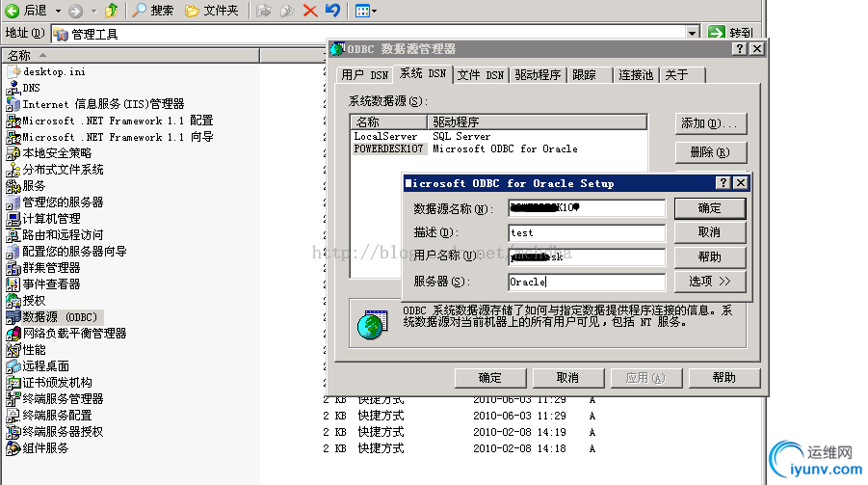Screen dimensions: 868x485
Task: Click the 描述 field containing test
Action: click(x=587, y=232)
